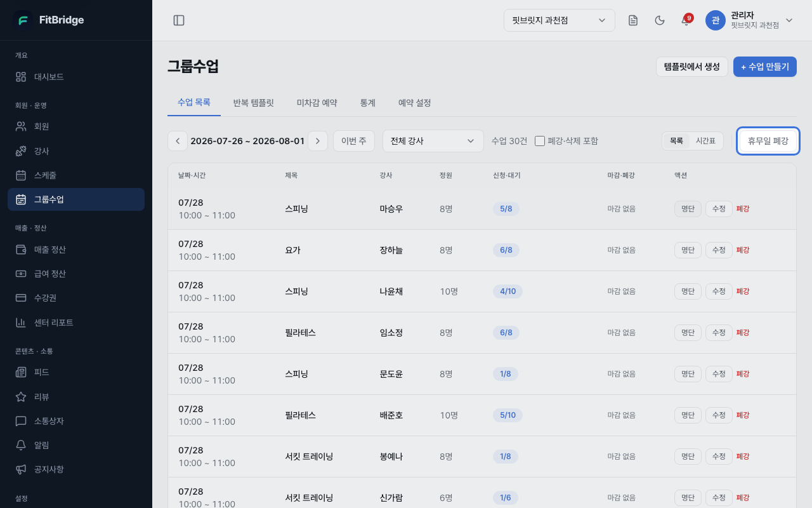Open 명단 for 임소정's 필라테스 class

click(x=688, y=333)
